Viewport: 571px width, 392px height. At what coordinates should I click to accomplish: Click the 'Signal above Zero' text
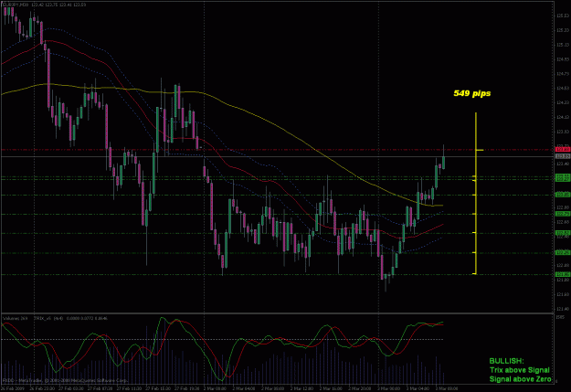[x=520, y=379]
